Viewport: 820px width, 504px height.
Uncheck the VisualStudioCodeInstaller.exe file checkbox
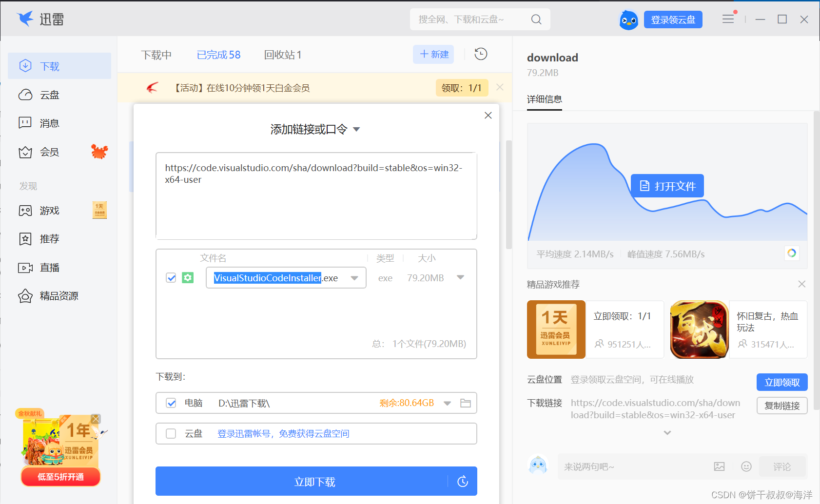tap(171, 277)
